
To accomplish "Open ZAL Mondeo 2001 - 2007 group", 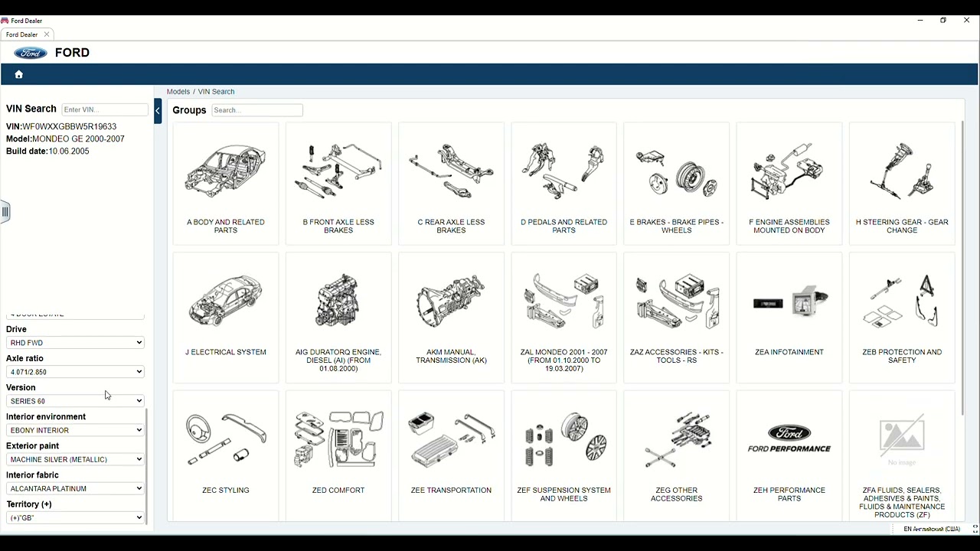I will [563, 318].
